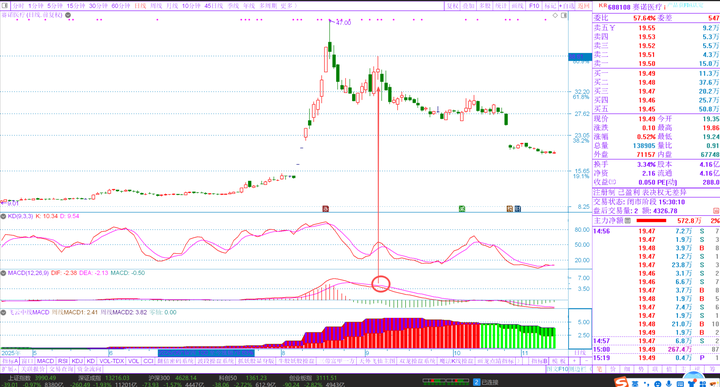
Task: Click the highlighted blue timeline scrollbar segment
Action: (206, 353)
